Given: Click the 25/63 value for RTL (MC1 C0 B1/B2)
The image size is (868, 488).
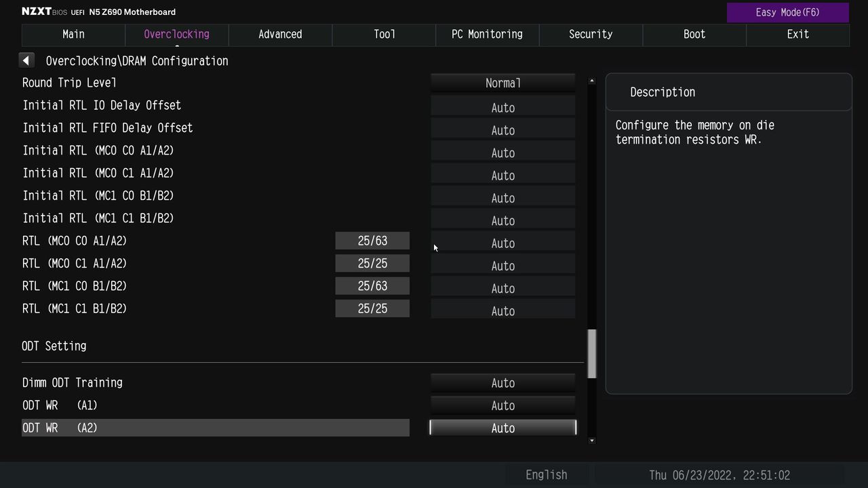Looking at the screenshot, I should [x=372, y=286].
